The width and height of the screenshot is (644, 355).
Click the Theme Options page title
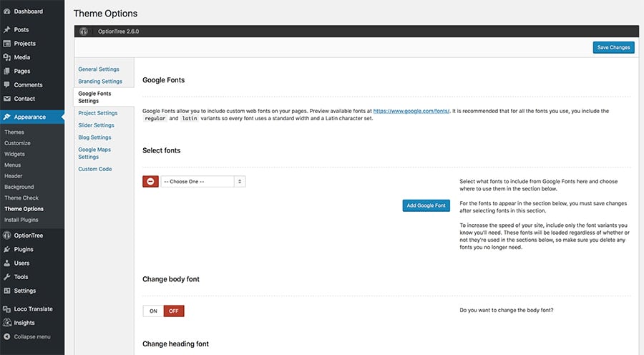coord(106,14)
